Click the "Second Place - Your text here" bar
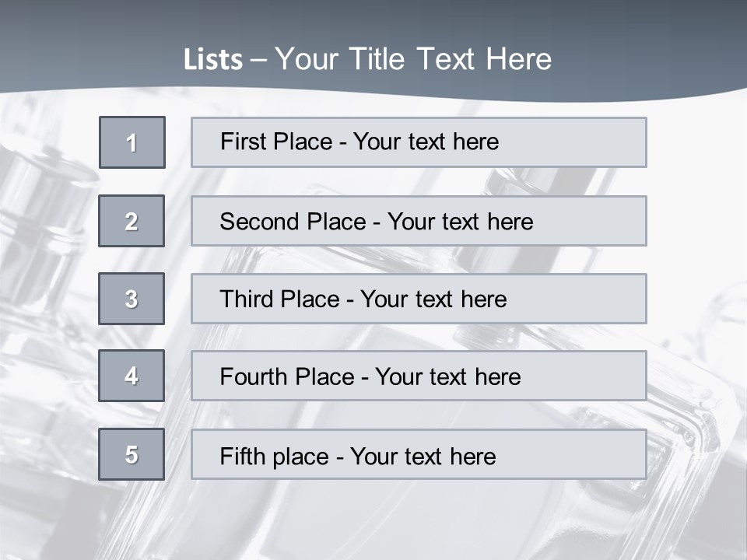This screenshot has height=560, width=747. coord(419,221)
